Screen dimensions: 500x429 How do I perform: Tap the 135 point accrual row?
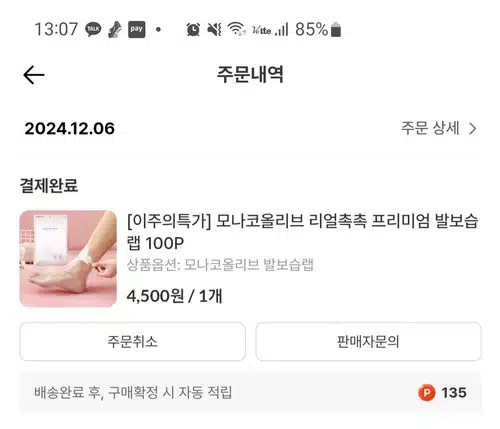250,392
